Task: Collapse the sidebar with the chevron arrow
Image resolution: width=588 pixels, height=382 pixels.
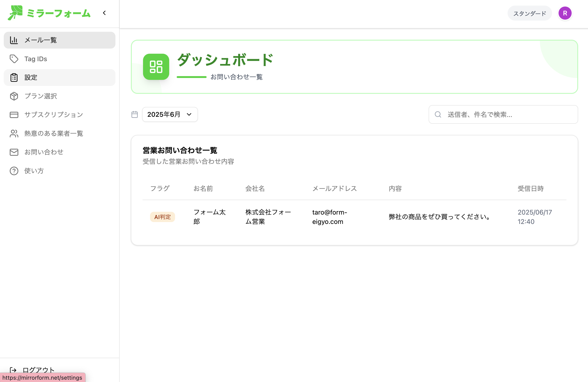Action: point(104,13)
